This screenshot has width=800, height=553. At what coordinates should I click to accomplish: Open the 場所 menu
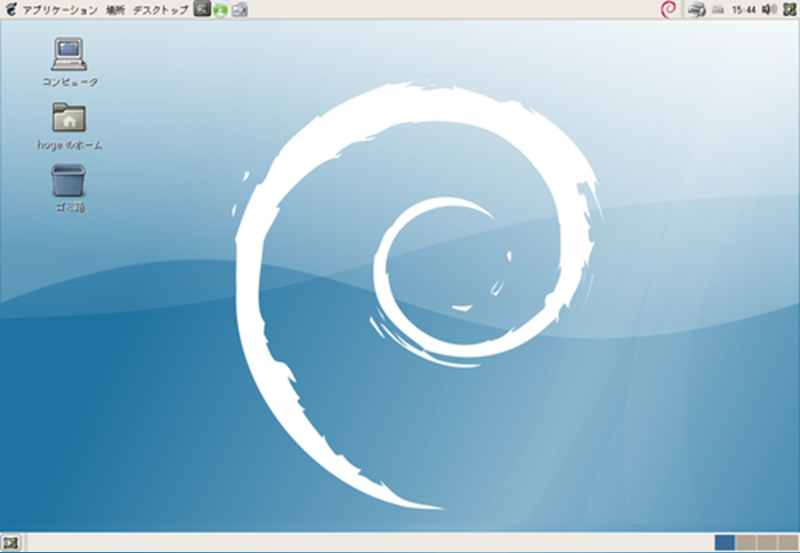(x=115, y=10)
